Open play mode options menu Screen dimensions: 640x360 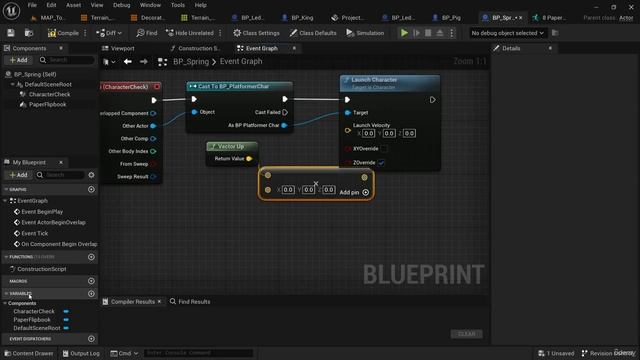[x=452, y=33]
